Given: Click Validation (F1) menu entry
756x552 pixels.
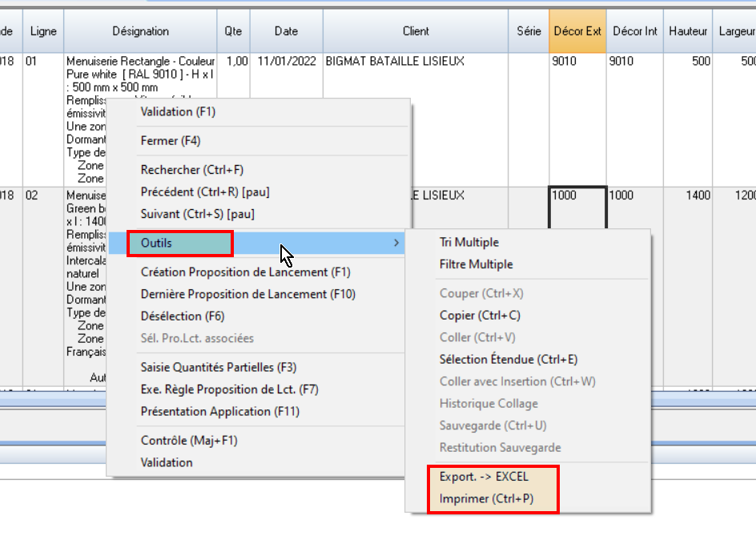Looking at the screenshot, I should (178, 112).
